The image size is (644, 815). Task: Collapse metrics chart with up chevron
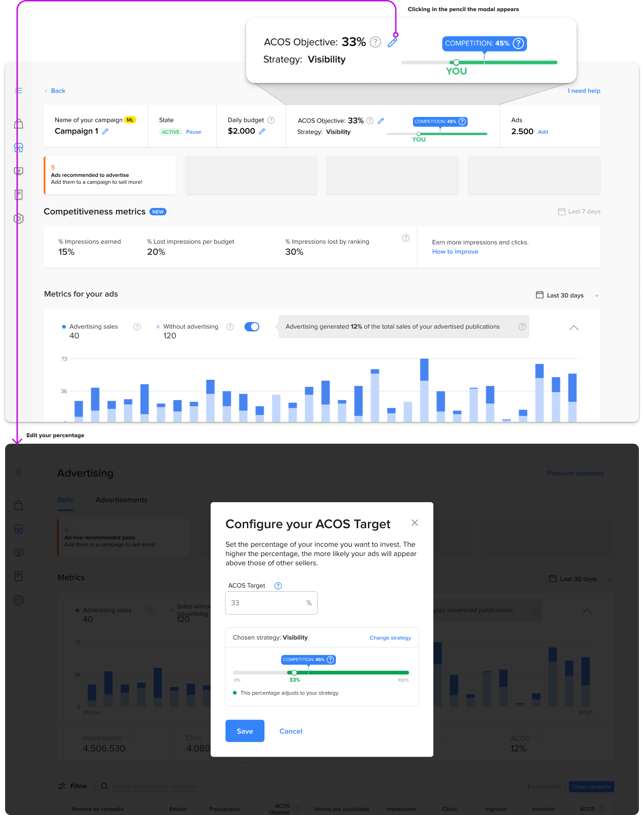click(574, 328)
